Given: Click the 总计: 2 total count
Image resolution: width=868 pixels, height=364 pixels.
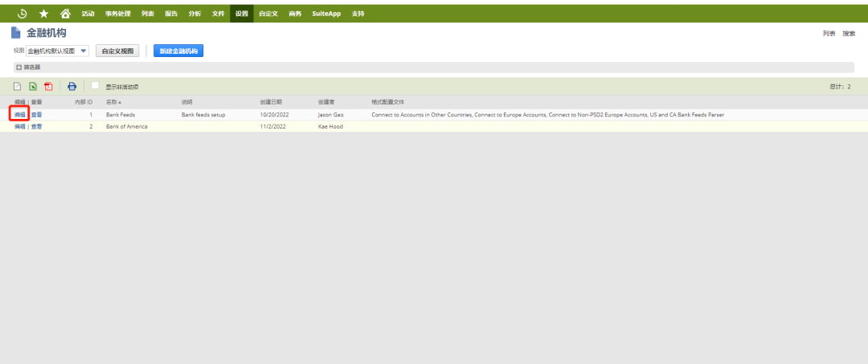Looking at the screenshot, I should (840, 86).
